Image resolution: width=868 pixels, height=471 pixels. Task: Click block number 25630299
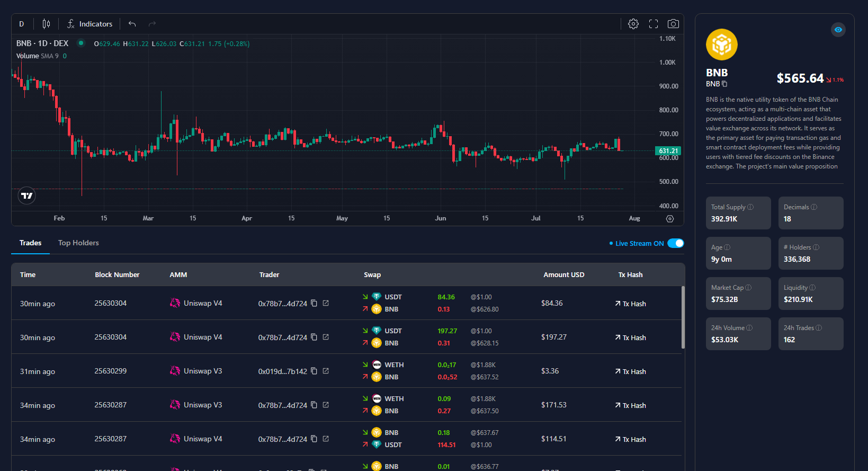coord(111,371)
